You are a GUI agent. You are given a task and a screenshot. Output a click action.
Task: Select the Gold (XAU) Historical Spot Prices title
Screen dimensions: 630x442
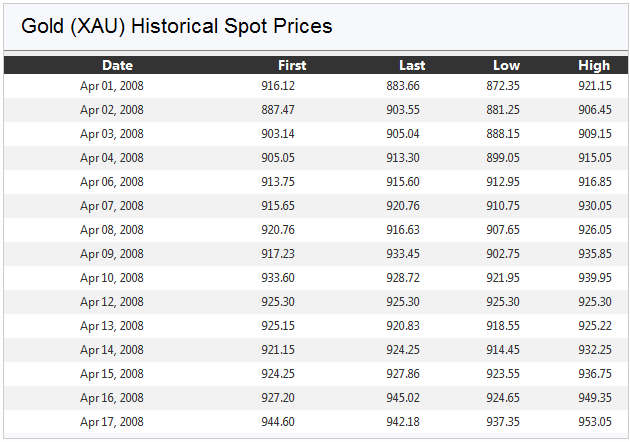(x=177, y=26)
